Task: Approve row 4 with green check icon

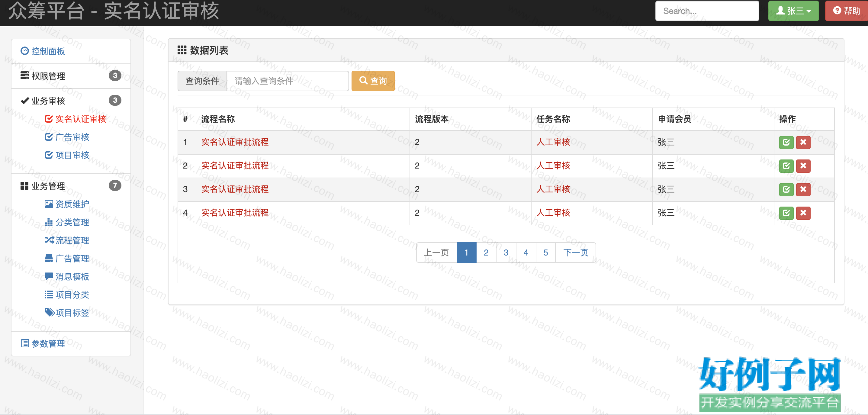Action: 786,213
